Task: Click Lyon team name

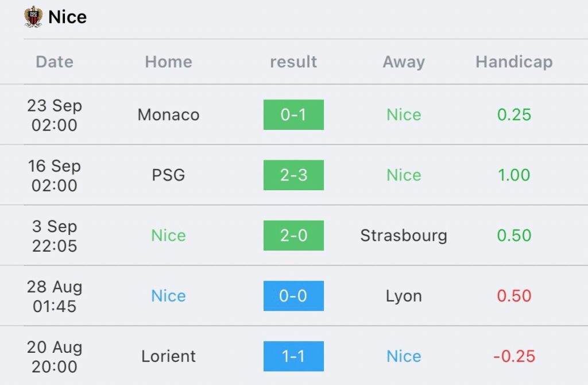Action: pyautogui.click(x=403, y=296)
